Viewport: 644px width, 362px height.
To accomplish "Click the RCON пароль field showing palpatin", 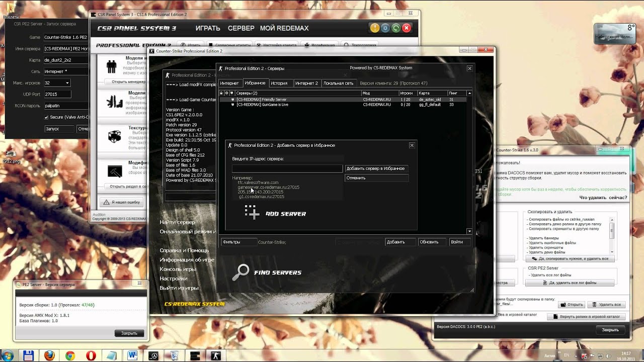I will [66, 106].
